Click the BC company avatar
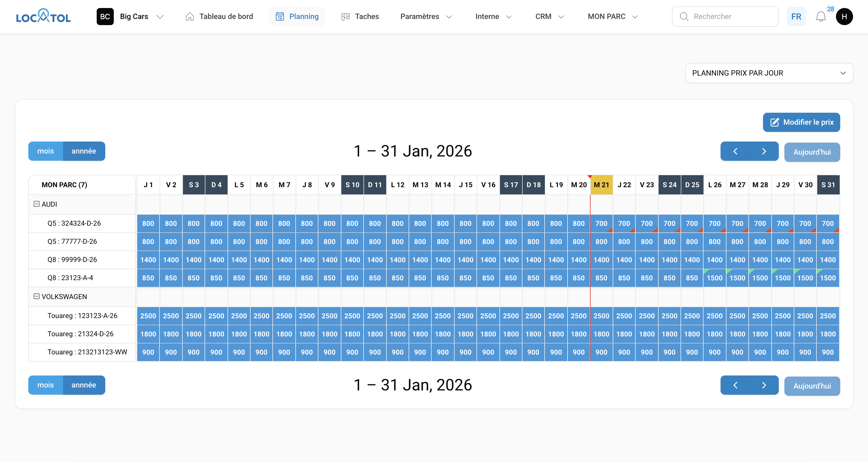The width and height of the screenshot is (868, 462). point(105,16)
